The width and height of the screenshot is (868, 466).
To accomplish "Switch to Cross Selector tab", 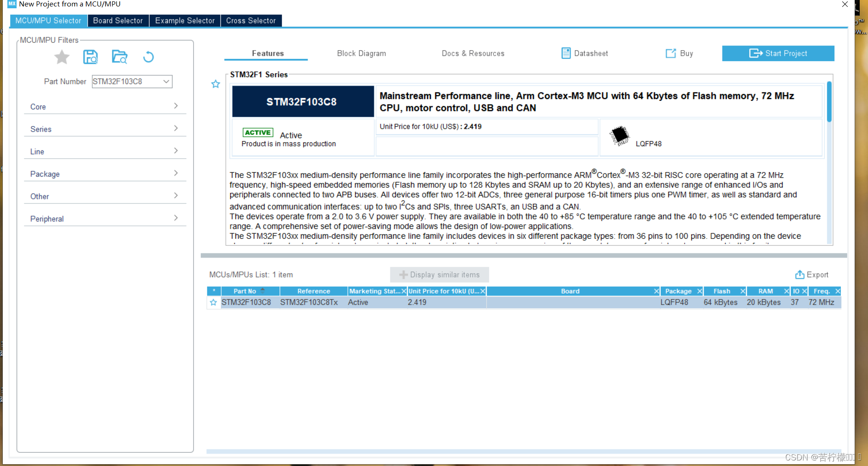I will click(251, 21).
